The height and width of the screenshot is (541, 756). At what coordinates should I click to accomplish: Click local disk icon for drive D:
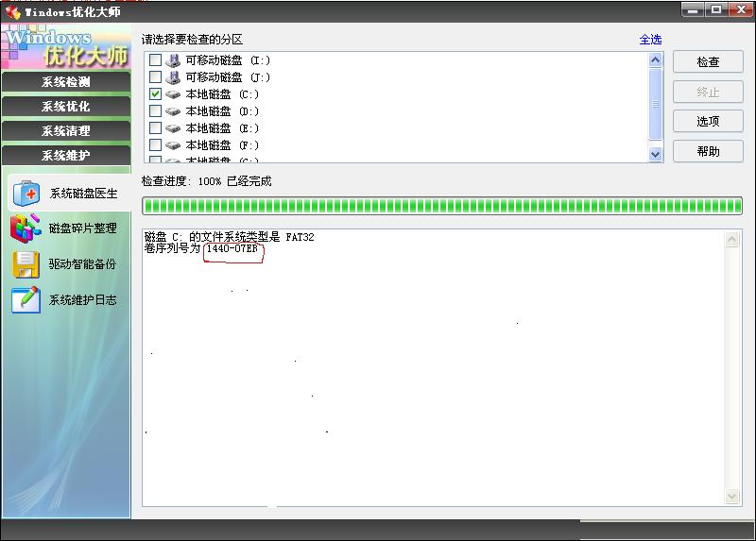(x=173, y=111)
